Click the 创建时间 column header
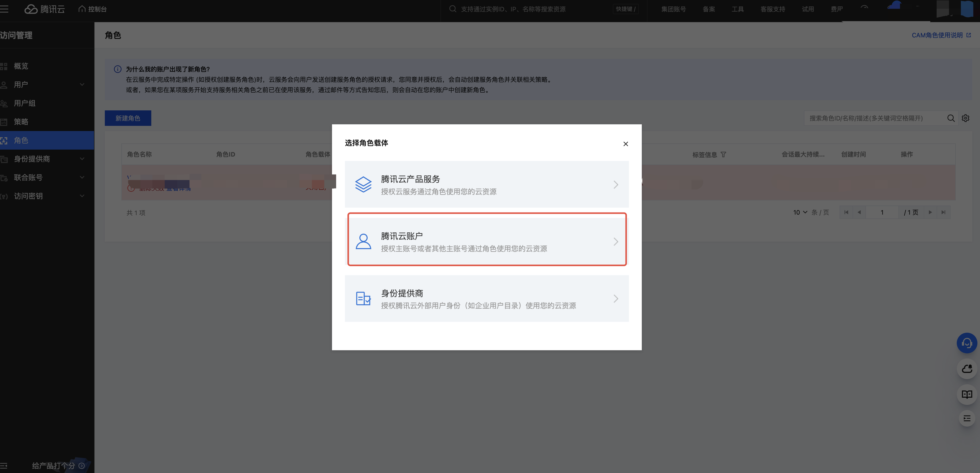980x473 pixels. click(x=853, y=154)
